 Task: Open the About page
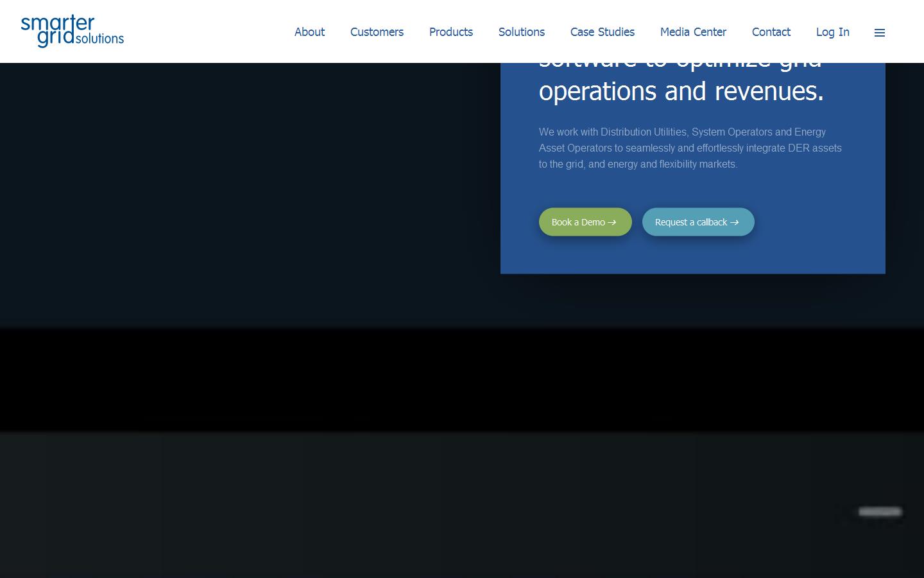[x=309, y=32]
